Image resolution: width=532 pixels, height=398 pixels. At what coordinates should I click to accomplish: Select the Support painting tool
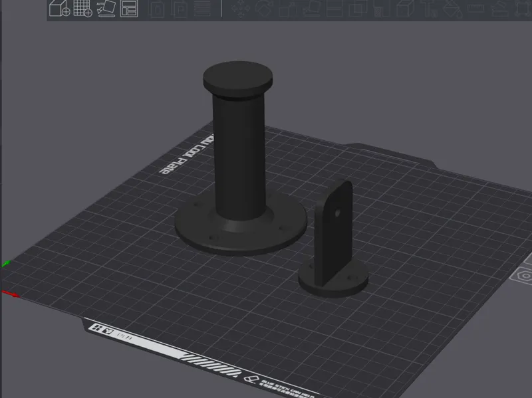[382, 8]
